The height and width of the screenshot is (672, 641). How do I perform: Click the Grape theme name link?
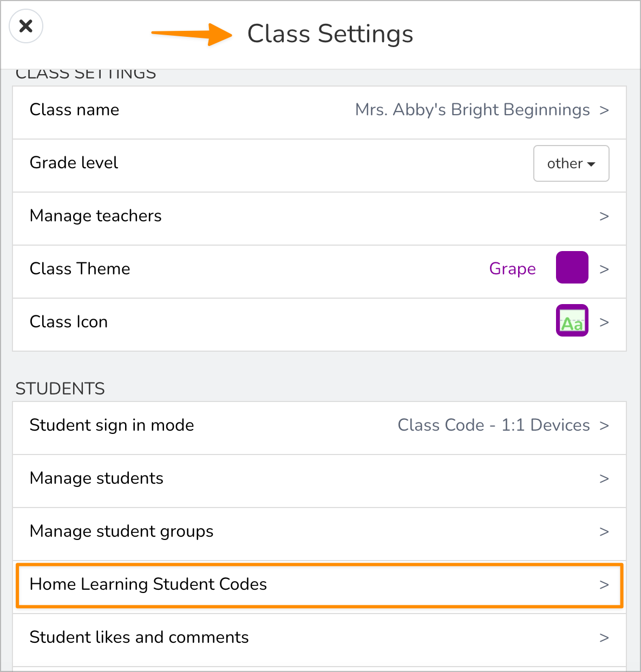point(512,269)
